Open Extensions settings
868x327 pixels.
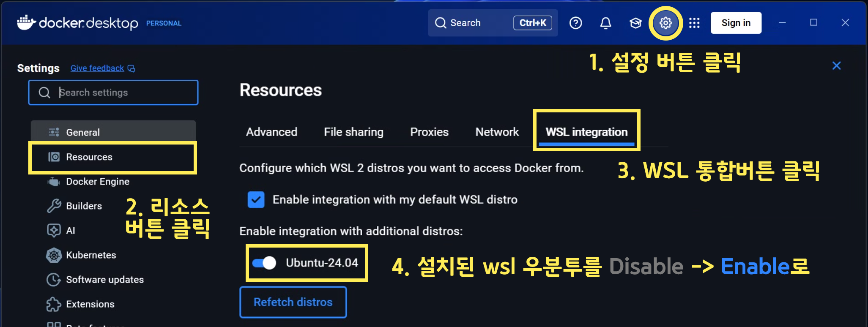[113, 304]
